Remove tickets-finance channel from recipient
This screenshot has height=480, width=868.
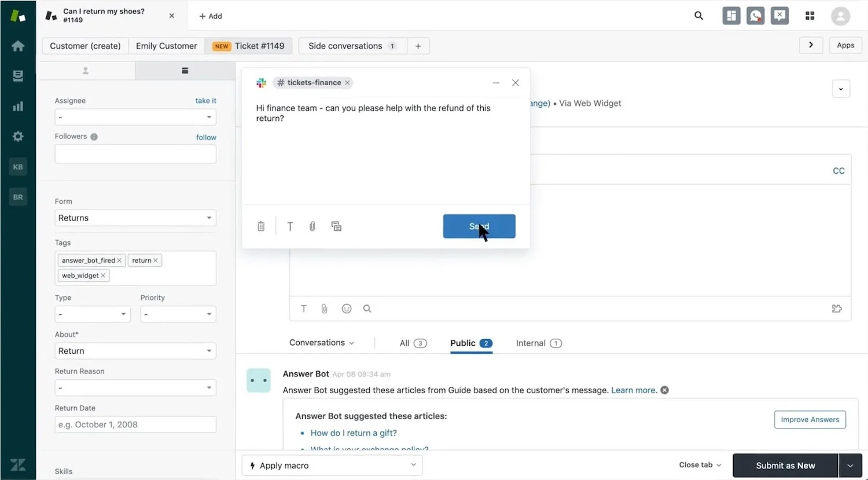pyautogui.click(x=347, y=83)
